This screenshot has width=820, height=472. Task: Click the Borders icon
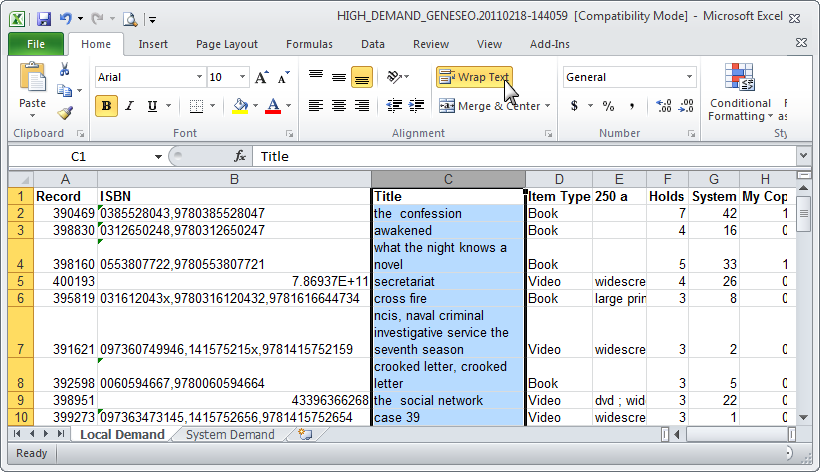click(196, 106)
